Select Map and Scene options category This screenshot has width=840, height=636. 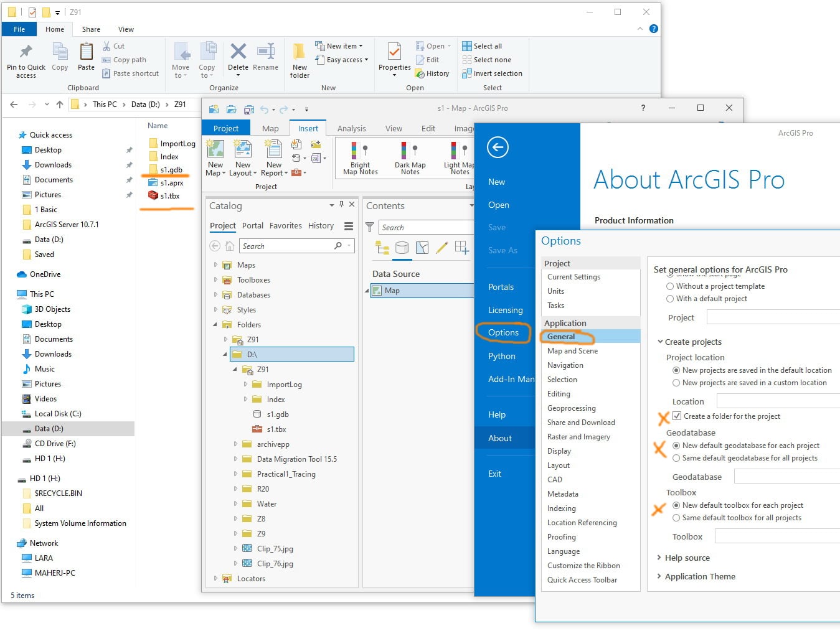(572, 351)
